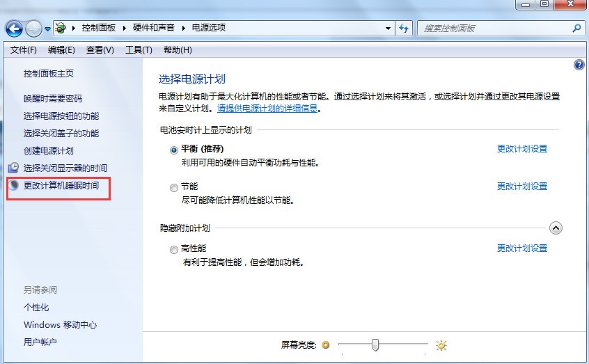Open 个性化 link
Screen dimensions: 589x364
(x=36, y=308)
